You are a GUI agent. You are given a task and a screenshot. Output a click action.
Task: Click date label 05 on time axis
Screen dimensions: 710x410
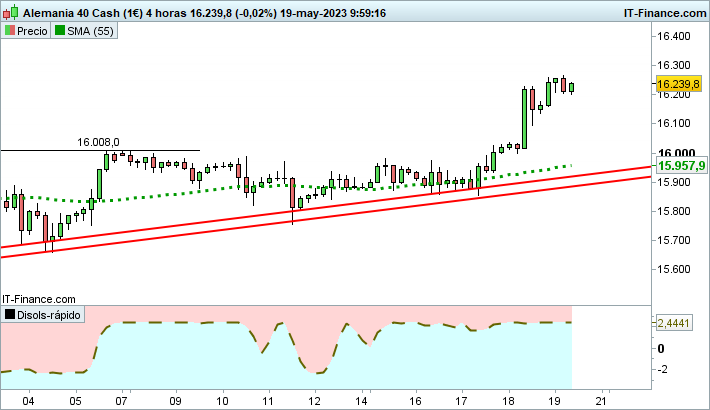[76, 401]
